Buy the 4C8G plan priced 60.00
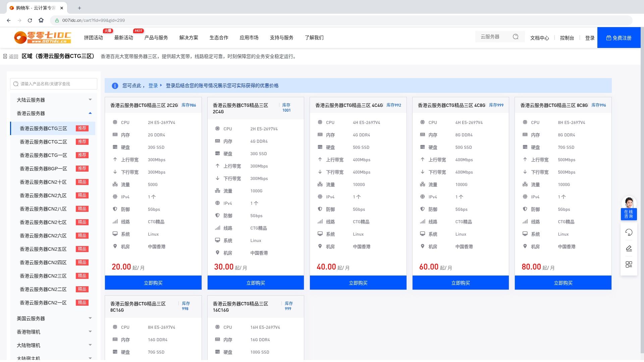The width and height of the screenshot is (644, 362). tap(461, 283)
